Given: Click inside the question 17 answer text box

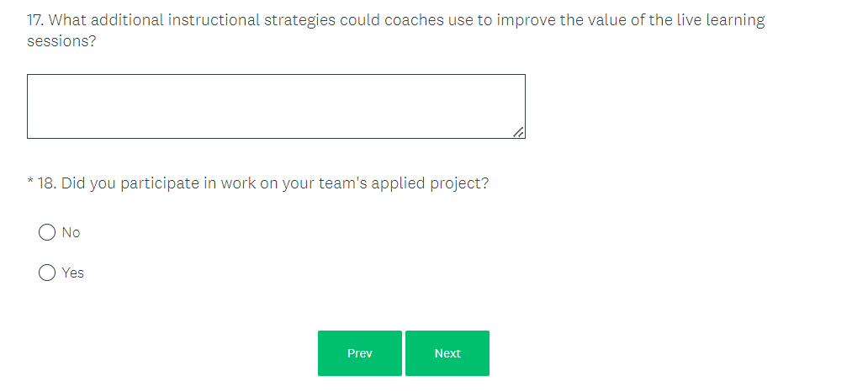Looking at the screenshot, I should pyautogui.click(x=276, y=106).
